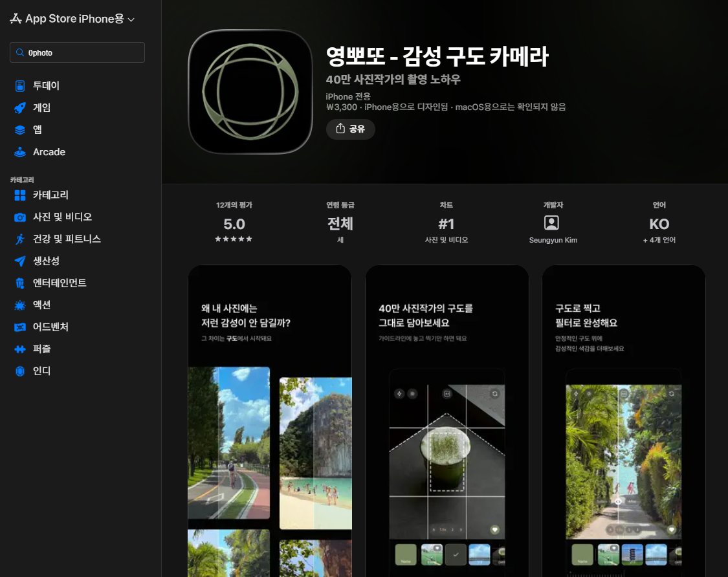
Task: Click the 카테고리 grid icon
Action: (20, 195)
